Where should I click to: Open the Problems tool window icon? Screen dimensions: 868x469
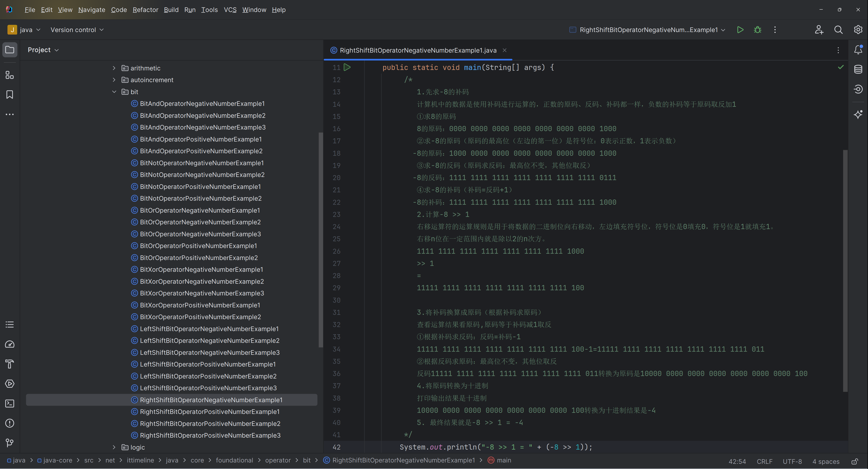[x=10, y=423]
